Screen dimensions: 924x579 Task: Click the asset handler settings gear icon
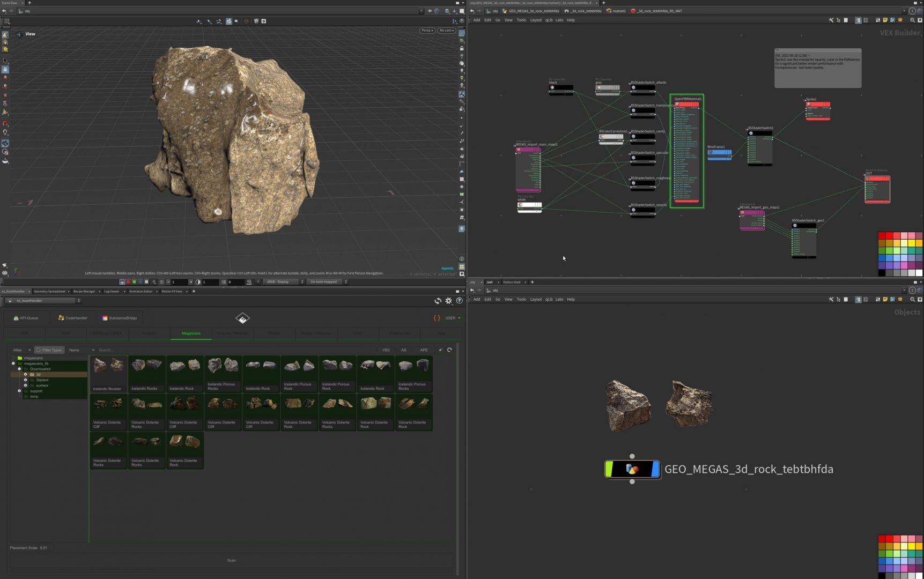[x=448, y=301]
